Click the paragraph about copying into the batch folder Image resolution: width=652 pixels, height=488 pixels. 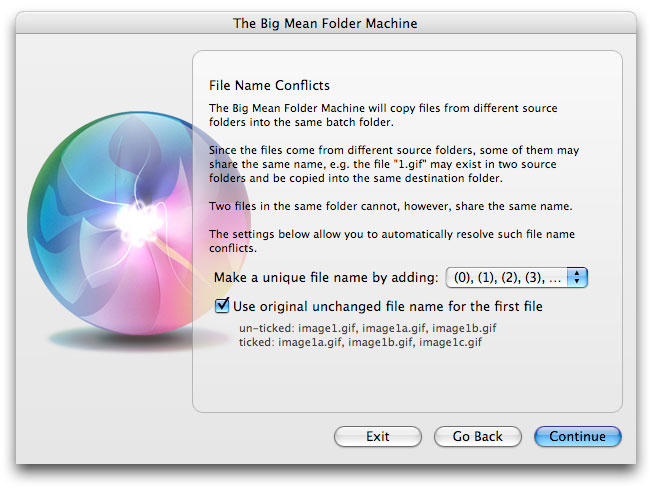(x=383, y=115)
